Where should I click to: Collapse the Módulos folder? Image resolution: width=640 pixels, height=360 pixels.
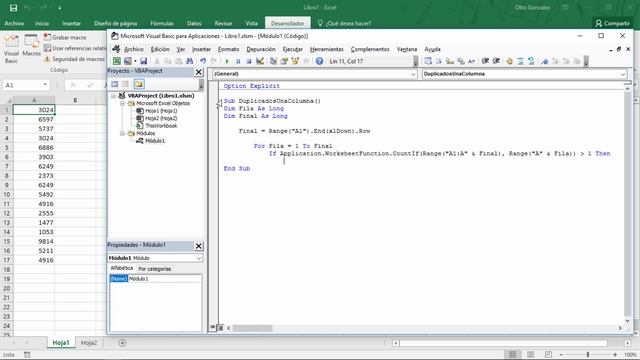pos(122,133)
